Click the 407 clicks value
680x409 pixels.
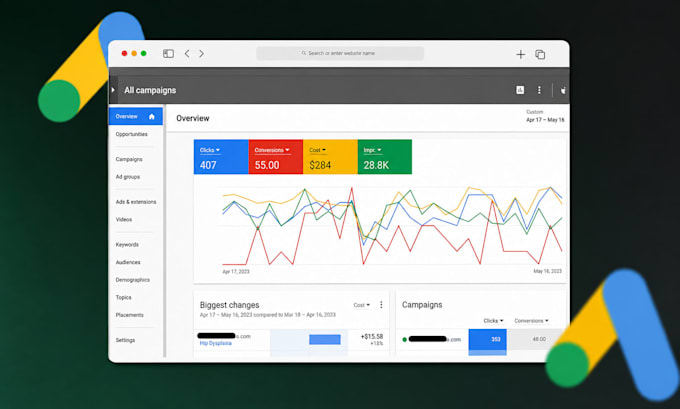point(208,165)
